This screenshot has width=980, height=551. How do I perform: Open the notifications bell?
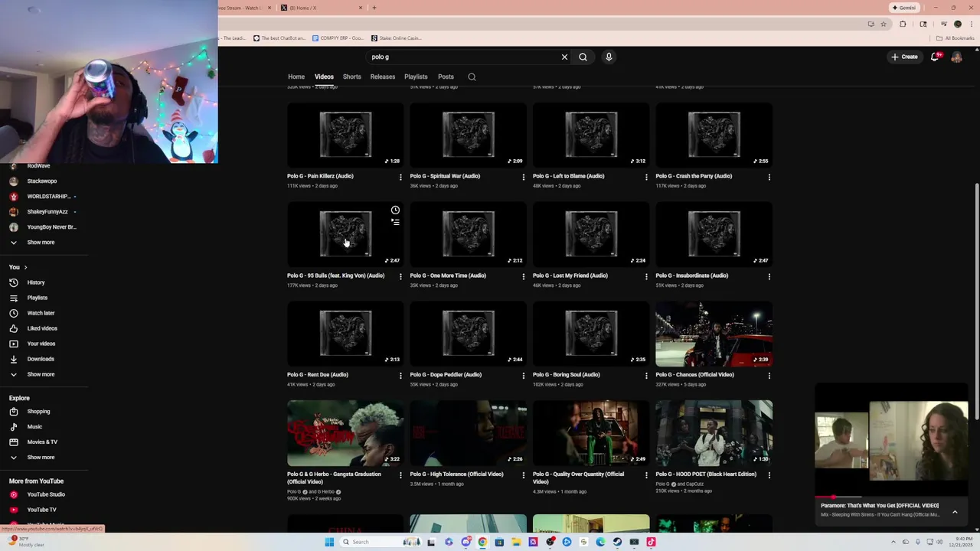[935, 57]
